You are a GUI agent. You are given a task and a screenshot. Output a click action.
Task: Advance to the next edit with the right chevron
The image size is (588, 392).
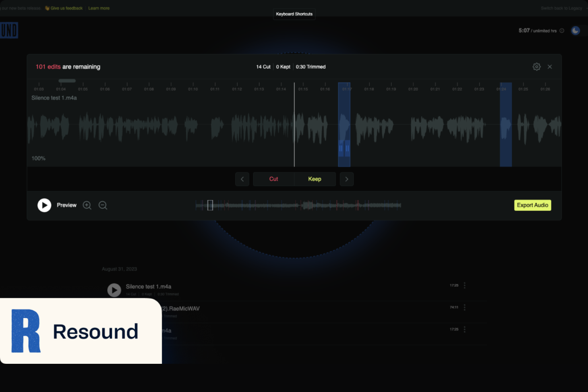tap(346, 179)
